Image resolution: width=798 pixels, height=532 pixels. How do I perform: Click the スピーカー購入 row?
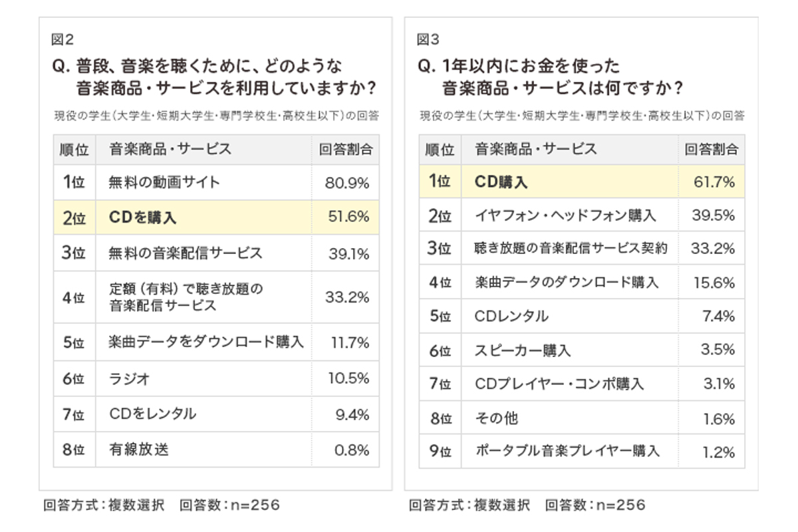click(582, 350)
